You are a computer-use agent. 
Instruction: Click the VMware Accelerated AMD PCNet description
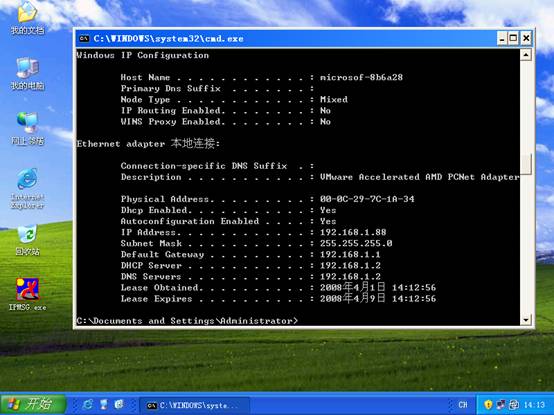click(419, 177)
